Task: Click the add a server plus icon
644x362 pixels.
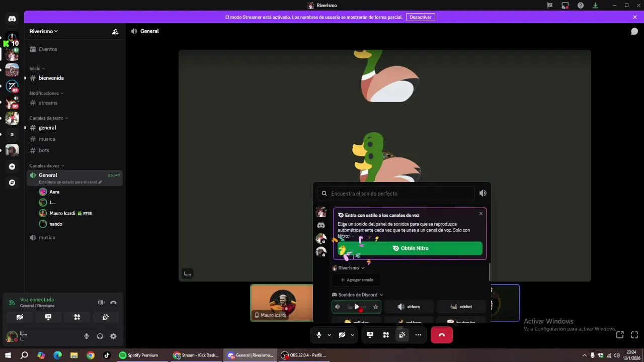Action: [x=12, y=166]
